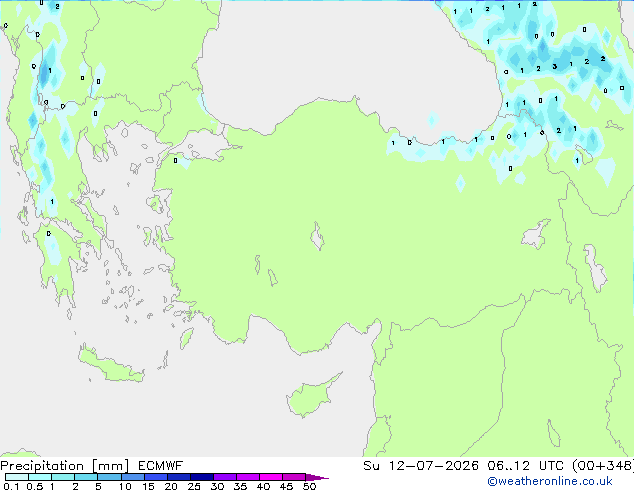Pick the 5–10 mm blue legend swatch
Screen dimensions: 634x490
point(110,477)
